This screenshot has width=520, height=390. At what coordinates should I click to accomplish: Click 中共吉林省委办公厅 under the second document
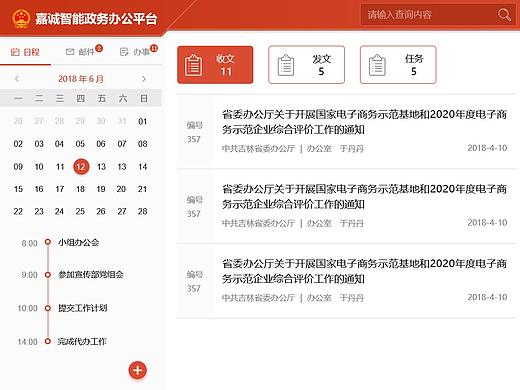tap(258, 223)
